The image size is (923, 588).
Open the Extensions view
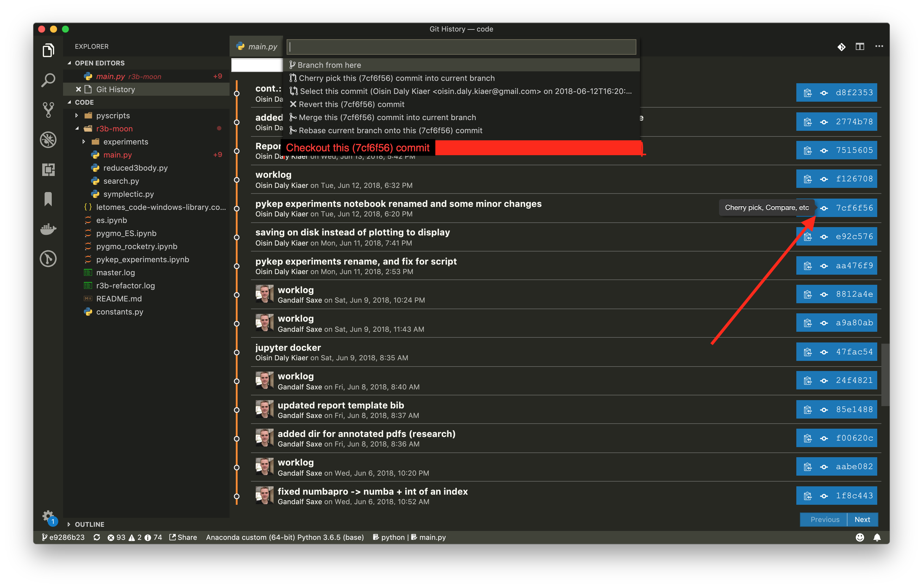(x=48, y=169)
